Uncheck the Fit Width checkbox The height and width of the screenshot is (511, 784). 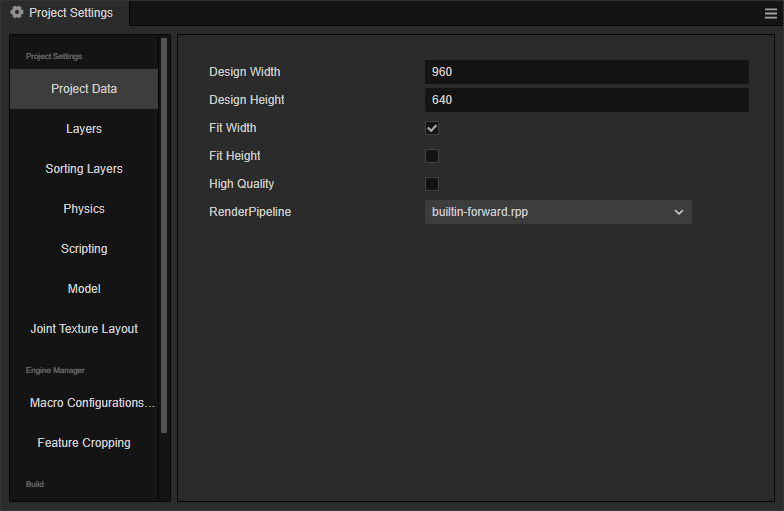pos(432,128)
